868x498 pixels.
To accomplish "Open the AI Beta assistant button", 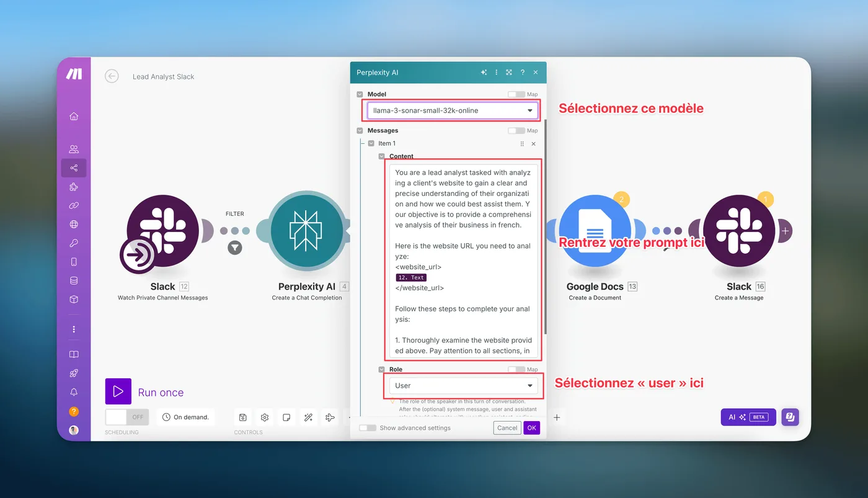I will click(748, 417).
